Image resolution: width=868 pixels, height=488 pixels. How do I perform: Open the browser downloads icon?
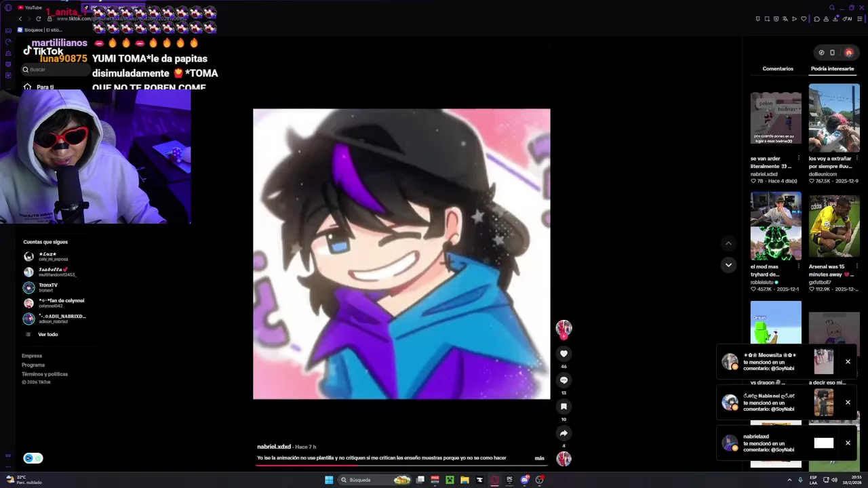(x=835, y=19)
